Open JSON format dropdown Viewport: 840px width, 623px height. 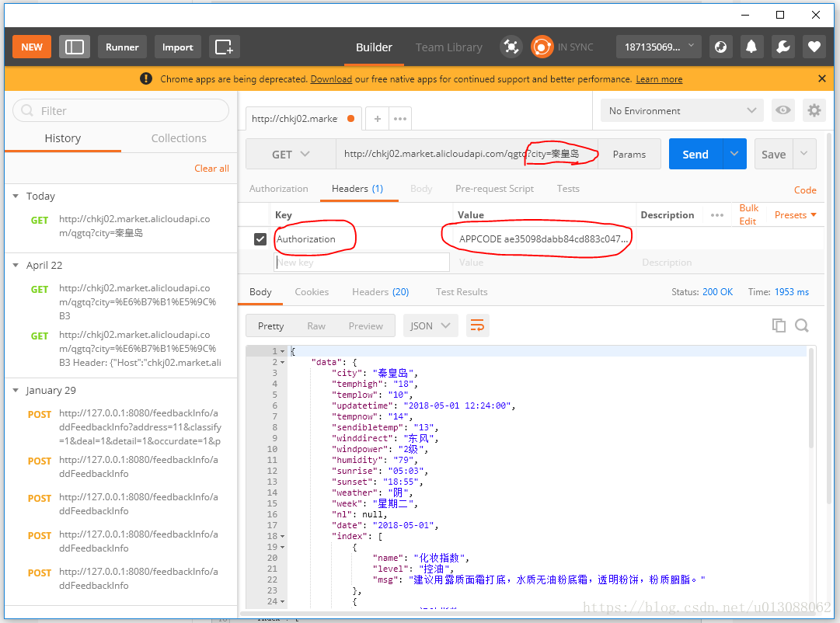[x=430, y=325]
